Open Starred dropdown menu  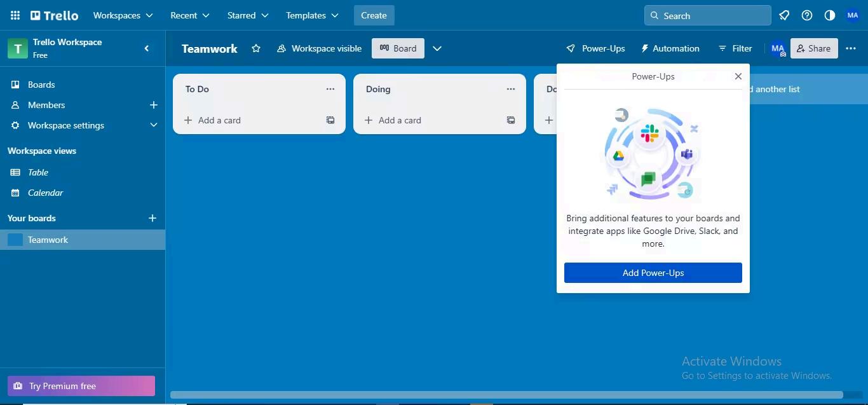(x=248, y=15)
